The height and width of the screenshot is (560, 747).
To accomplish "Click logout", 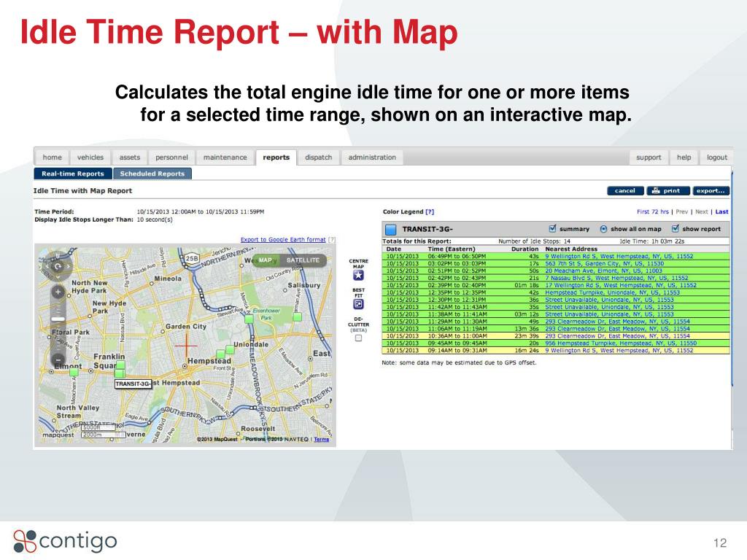I will click(x=716, y=157).
